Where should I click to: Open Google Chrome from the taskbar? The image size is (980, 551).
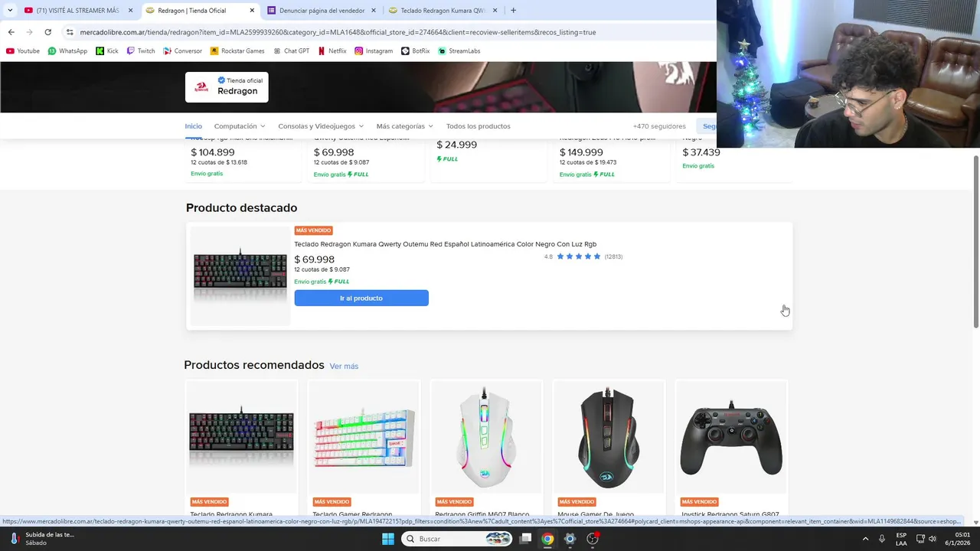[547, 539]
